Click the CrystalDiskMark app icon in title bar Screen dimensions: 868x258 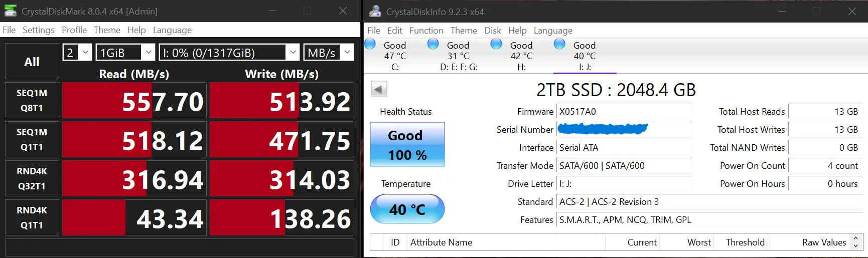click(x=10, y=11)
